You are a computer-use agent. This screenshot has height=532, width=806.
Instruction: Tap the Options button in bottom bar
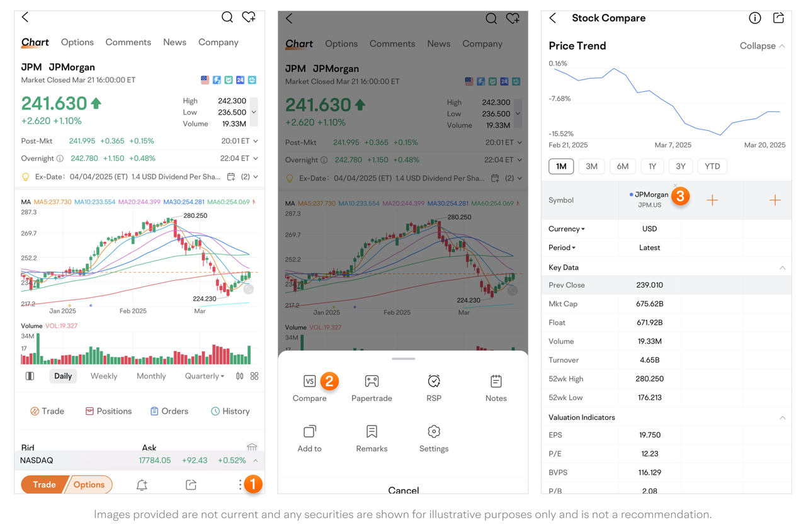pos(89,485)
